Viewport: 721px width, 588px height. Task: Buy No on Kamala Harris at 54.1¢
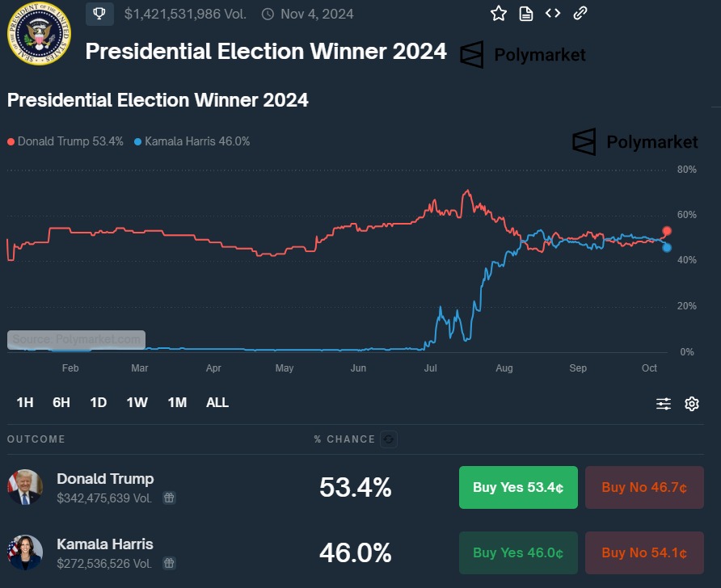tap(644, 552)
